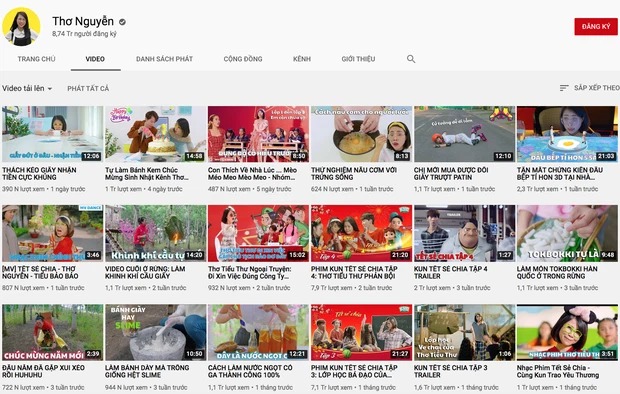Click the birthday cake thumbnail marked 14:58
The image size is (620, 394).
tap(155, 134)
